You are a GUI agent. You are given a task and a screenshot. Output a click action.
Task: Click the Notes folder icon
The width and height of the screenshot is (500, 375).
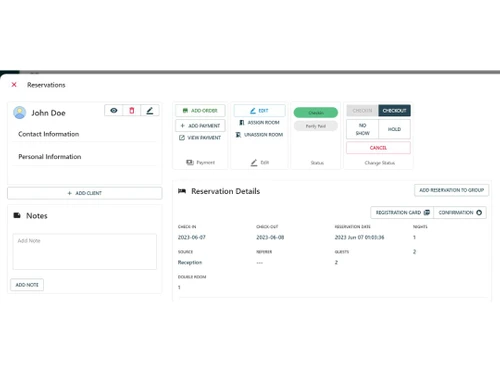click(17, 216)
